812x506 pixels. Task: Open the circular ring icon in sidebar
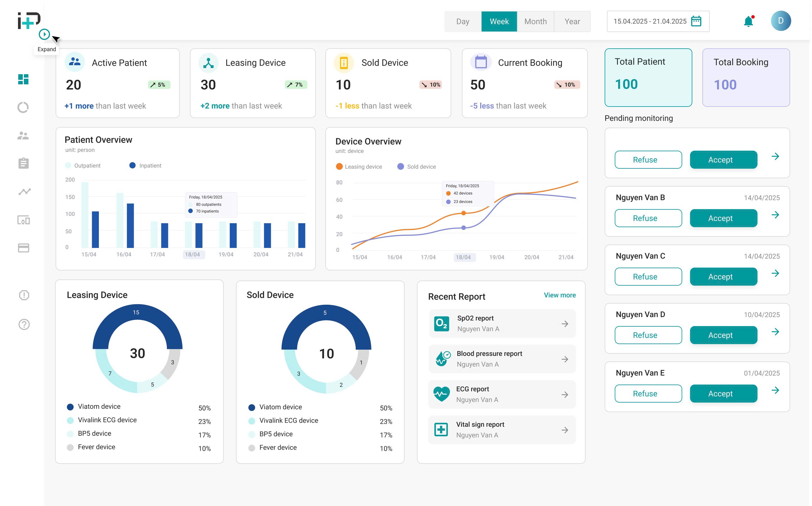23,107
